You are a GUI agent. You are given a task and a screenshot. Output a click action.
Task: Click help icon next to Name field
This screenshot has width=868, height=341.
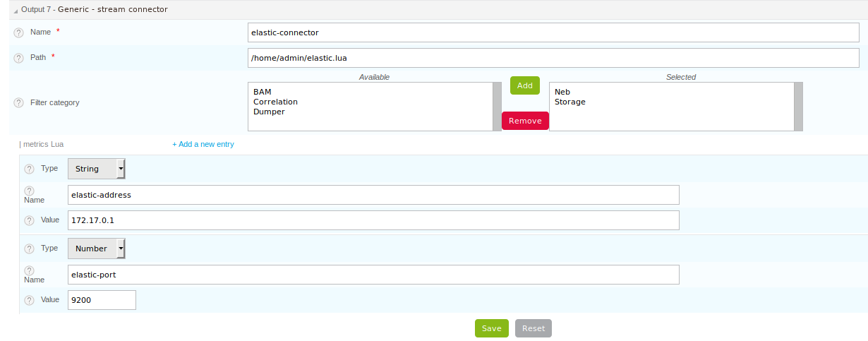point(19,32)
